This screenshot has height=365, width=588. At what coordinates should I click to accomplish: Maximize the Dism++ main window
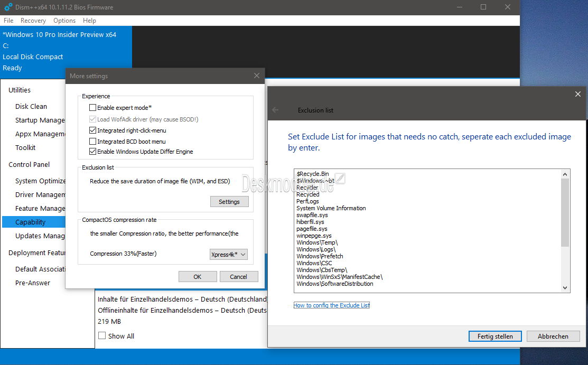tap(483, 7)
